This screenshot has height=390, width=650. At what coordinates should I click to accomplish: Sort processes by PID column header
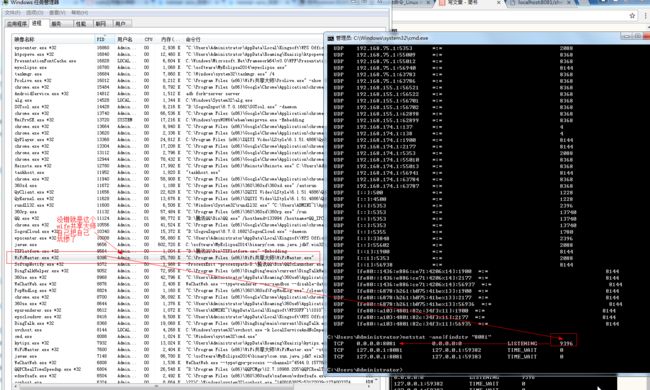[104, 39]
